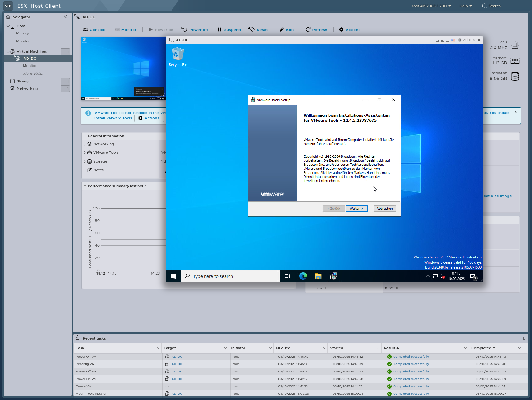Refresh the virtual machine view
The image size is (532, 400).
tap(316, 29)
